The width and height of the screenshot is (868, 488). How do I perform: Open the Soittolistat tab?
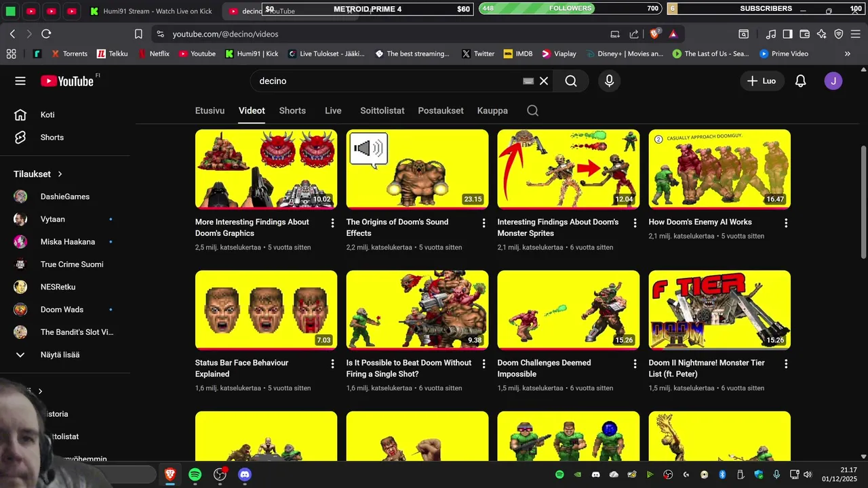[x=382, y=110]
